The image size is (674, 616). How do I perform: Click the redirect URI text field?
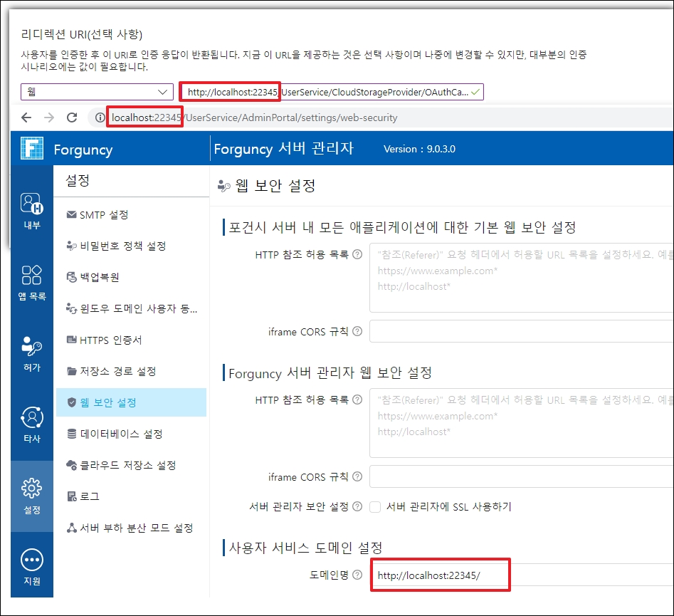331,92
